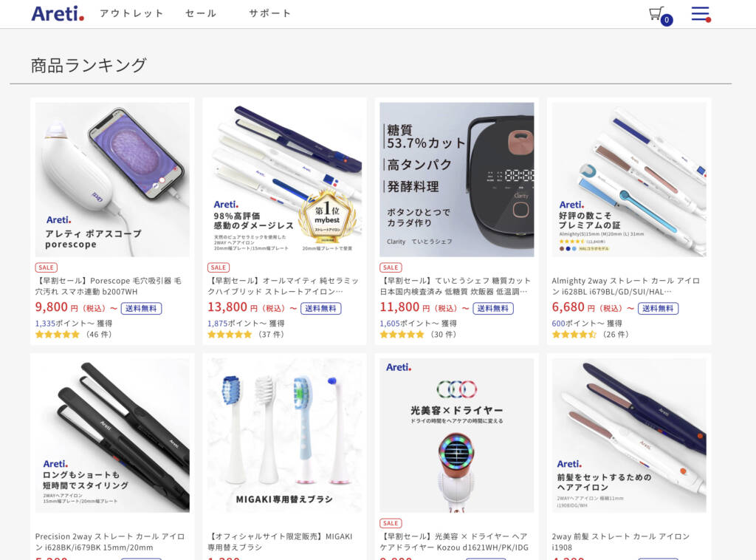The width and height of the screenshot is (756, 560).
Task: Click 送料無料 button beside 6,680 円 price
Action: pyautogui.click(x=658, y=308)
